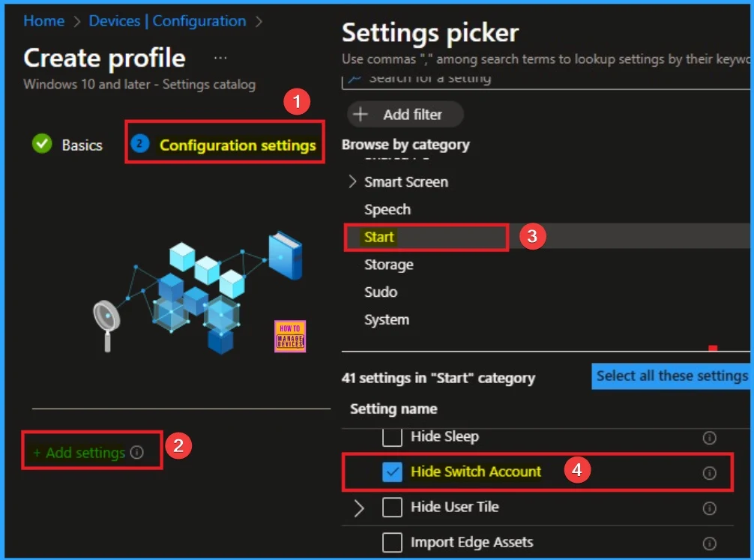Click the green Basics checkmark icon
754x560 pixels.
[x=42, y=143]
